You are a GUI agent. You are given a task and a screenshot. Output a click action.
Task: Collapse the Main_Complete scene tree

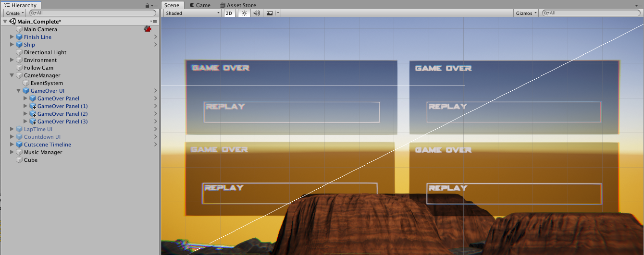(5, 22)
